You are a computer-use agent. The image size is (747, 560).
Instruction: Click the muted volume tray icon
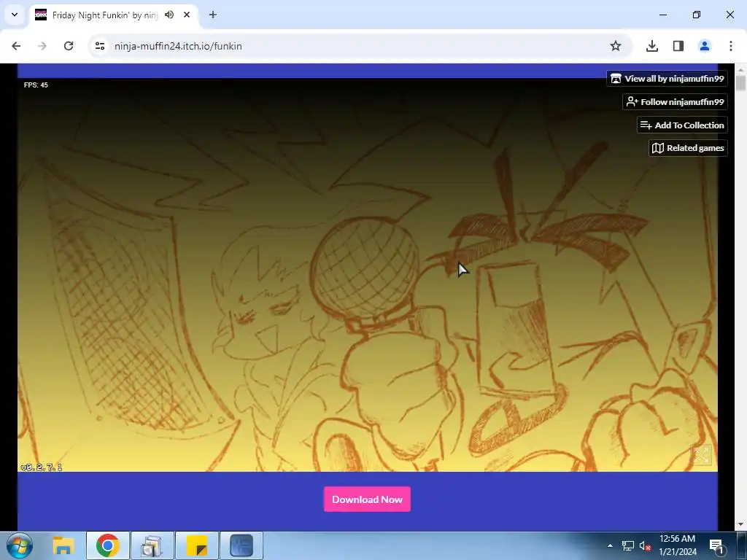point(645,545)
